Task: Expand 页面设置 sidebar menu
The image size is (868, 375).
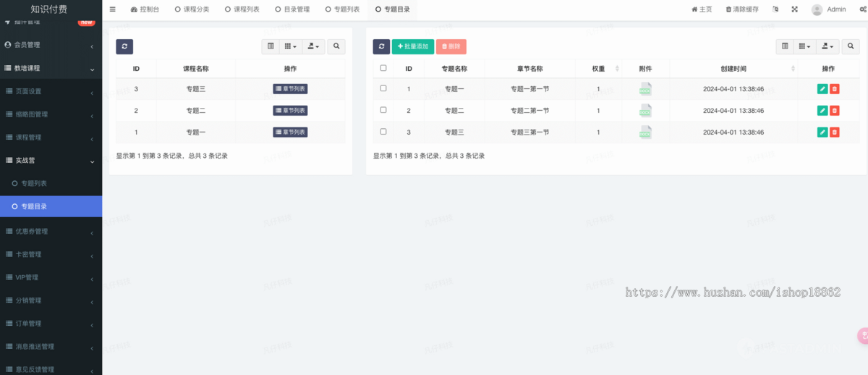Action: pos(51,91)
